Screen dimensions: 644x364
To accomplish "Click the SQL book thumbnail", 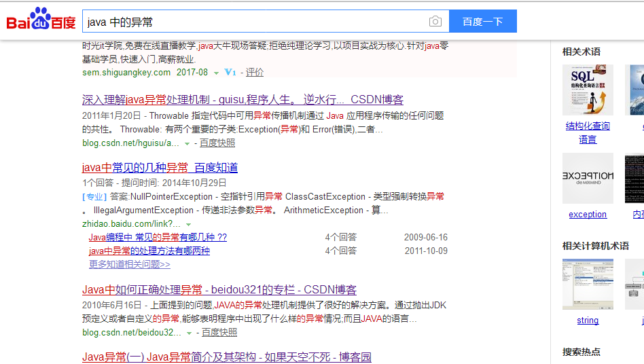I will (588, 90).
